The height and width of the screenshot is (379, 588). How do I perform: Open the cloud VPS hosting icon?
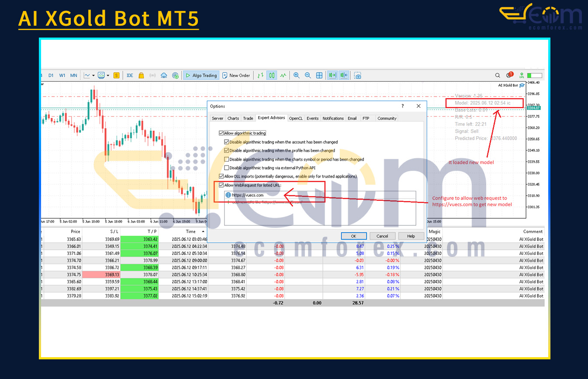[164, 75]
